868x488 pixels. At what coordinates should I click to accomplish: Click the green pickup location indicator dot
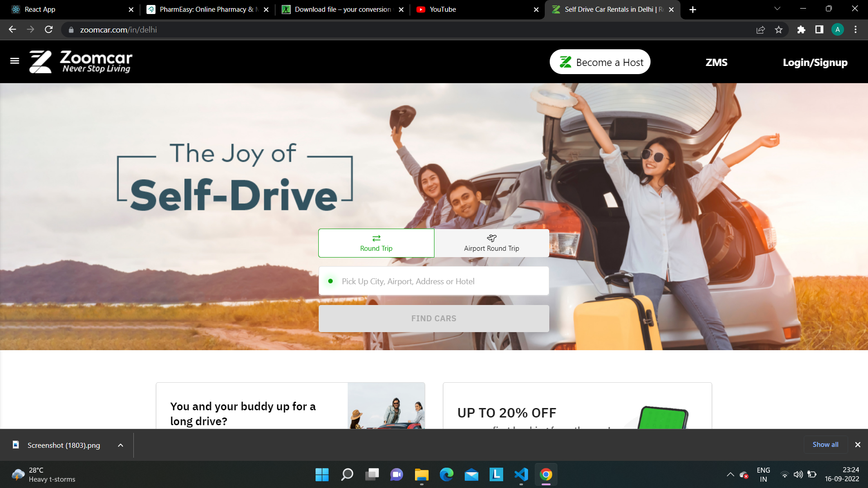pos(330,281)
